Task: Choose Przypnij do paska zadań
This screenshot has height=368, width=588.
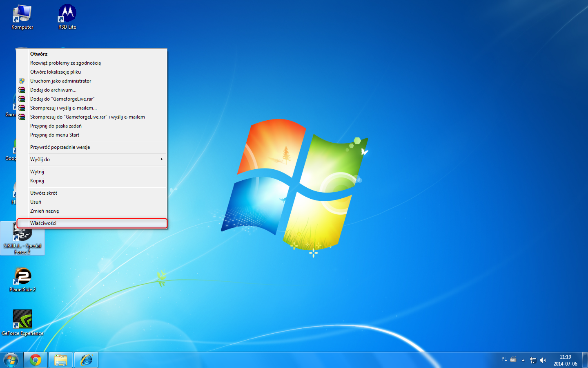Action: [x=92, y=126]
